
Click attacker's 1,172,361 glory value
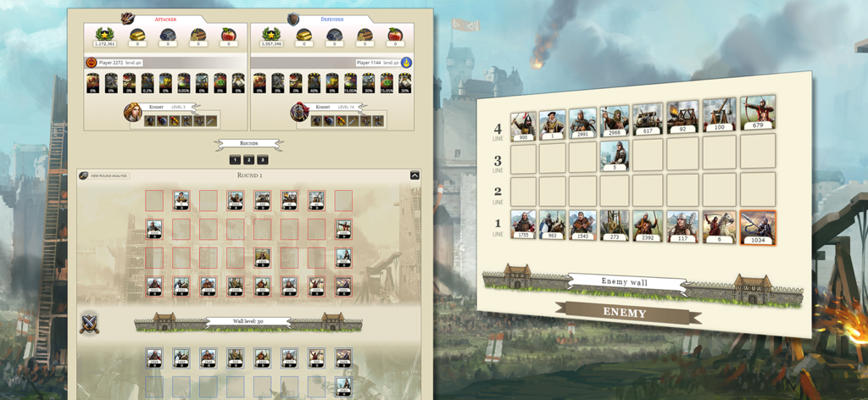(103, 44)
